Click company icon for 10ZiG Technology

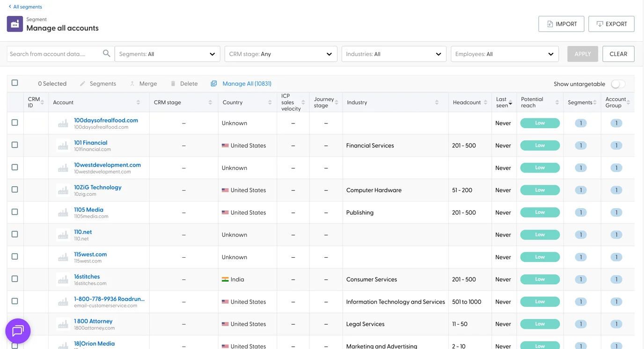63,190
